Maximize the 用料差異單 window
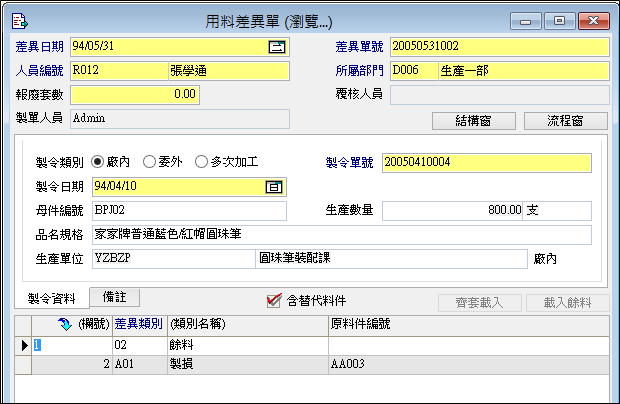The image size is (620, 404). click(x=558, y=19)
